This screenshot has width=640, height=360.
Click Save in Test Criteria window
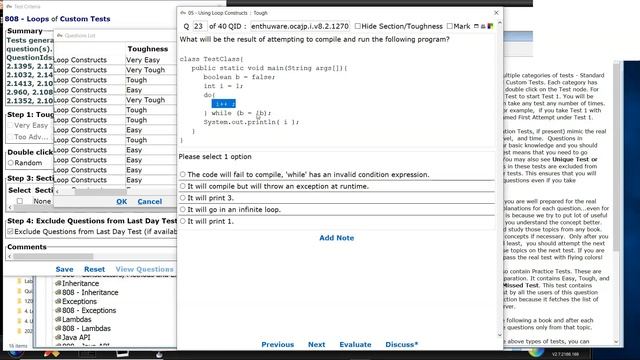(x=64, y=269)
